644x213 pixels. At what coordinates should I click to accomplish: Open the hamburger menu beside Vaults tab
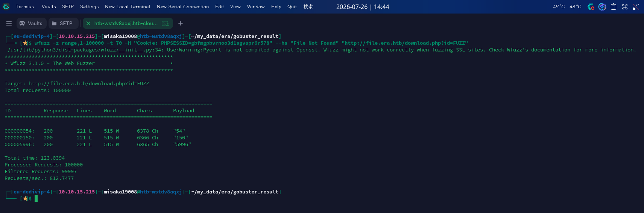9,23
